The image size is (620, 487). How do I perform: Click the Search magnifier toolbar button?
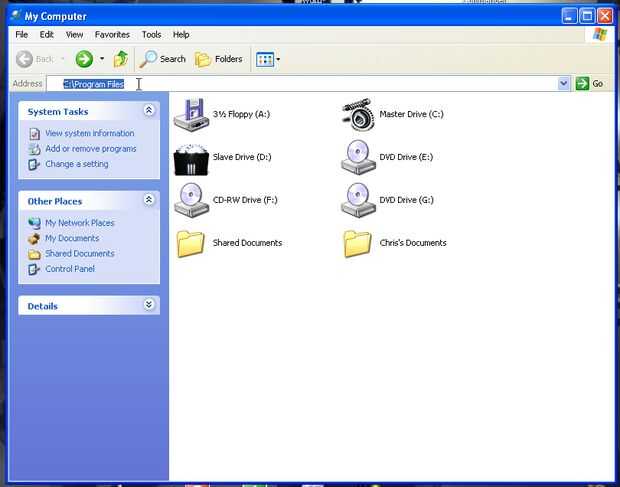click(x=163, y=59)
